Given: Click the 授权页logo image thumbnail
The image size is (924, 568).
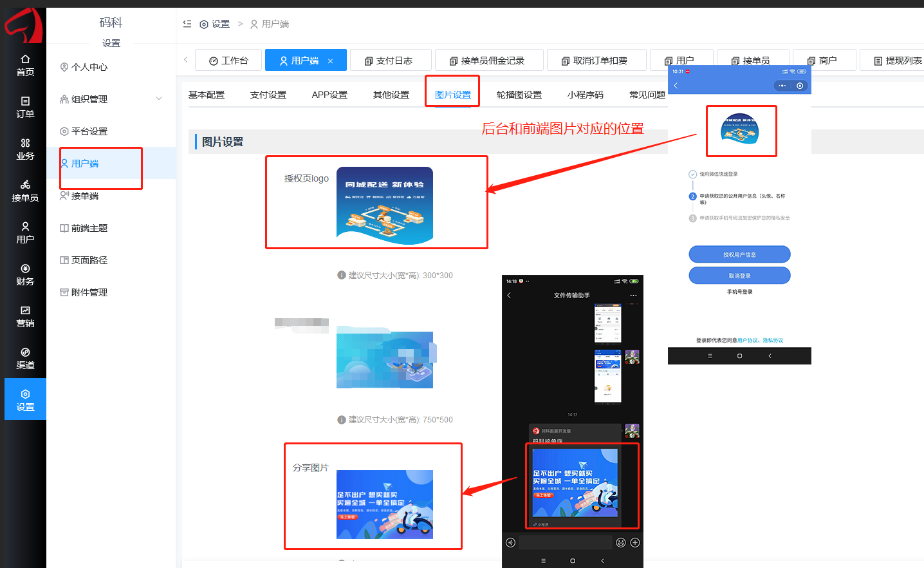Looking at the screenshot, I should 384,205.
